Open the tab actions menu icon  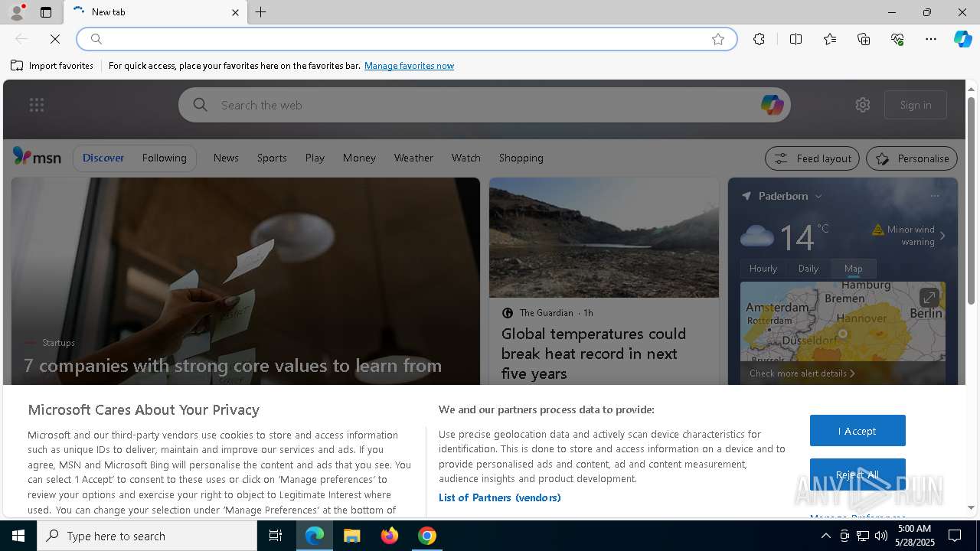tap(46, 12)
